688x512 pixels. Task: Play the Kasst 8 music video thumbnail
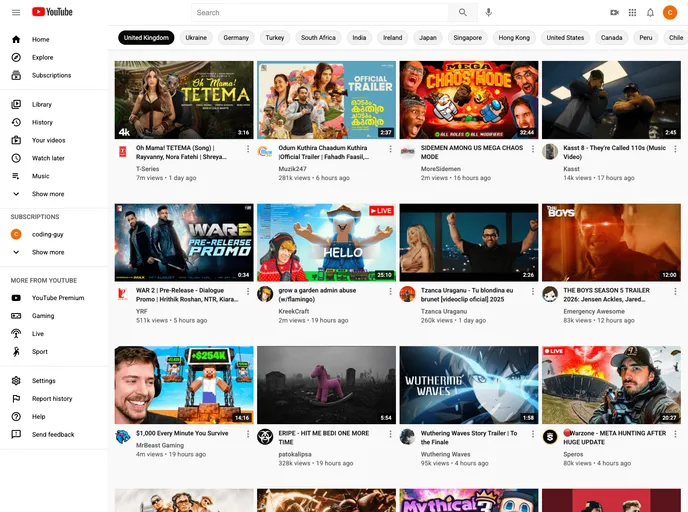point(611,100)
